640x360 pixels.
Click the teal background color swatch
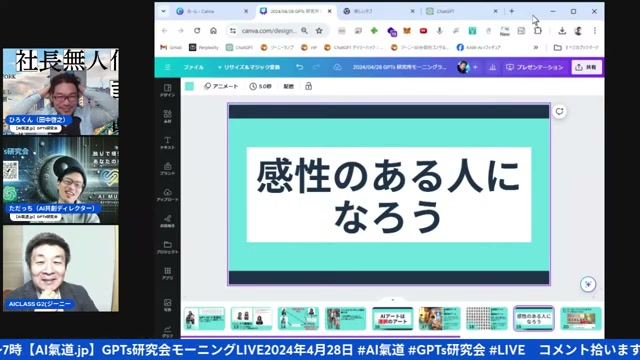[189, 86]
